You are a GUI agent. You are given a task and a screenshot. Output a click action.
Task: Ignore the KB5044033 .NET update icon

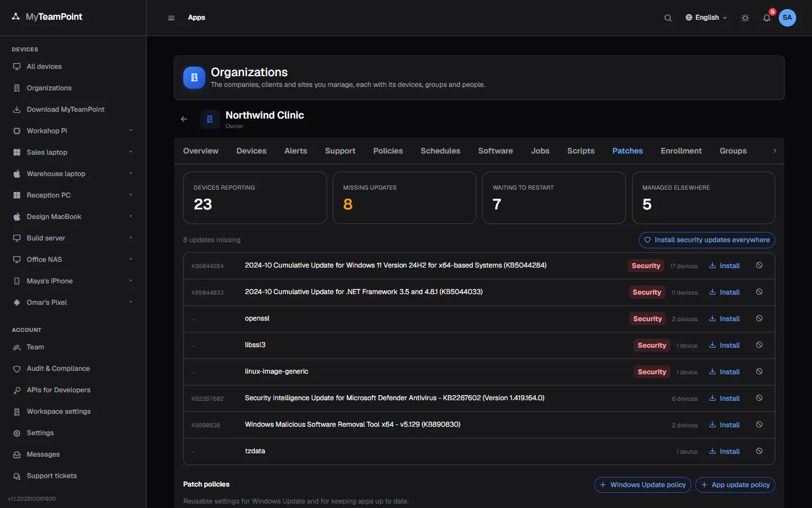click(759, 292)
